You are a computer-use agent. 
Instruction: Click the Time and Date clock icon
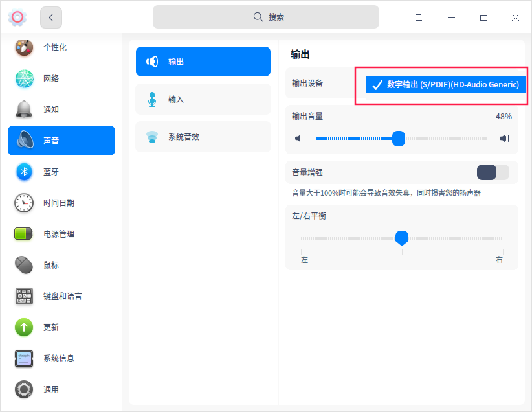[24, 203]
